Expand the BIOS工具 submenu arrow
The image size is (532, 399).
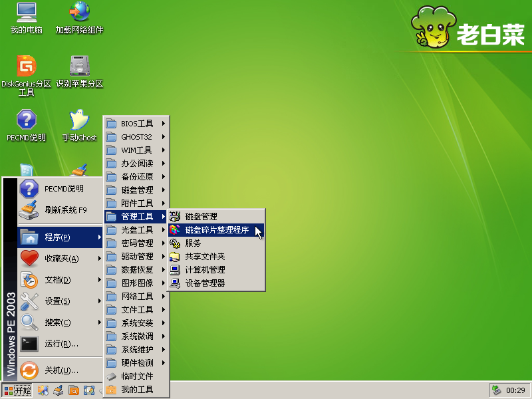tap(164, 124)
